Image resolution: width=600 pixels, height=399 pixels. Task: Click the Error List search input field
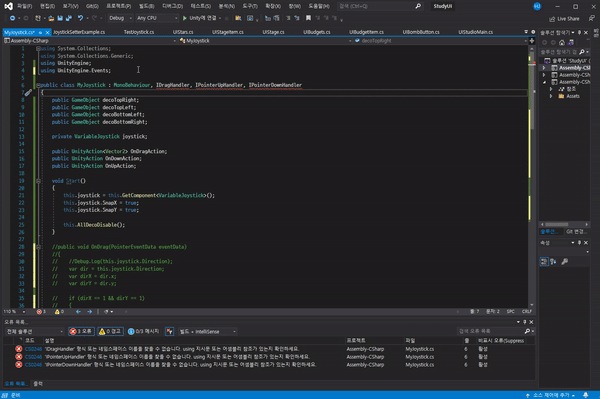tap(496, 331)
